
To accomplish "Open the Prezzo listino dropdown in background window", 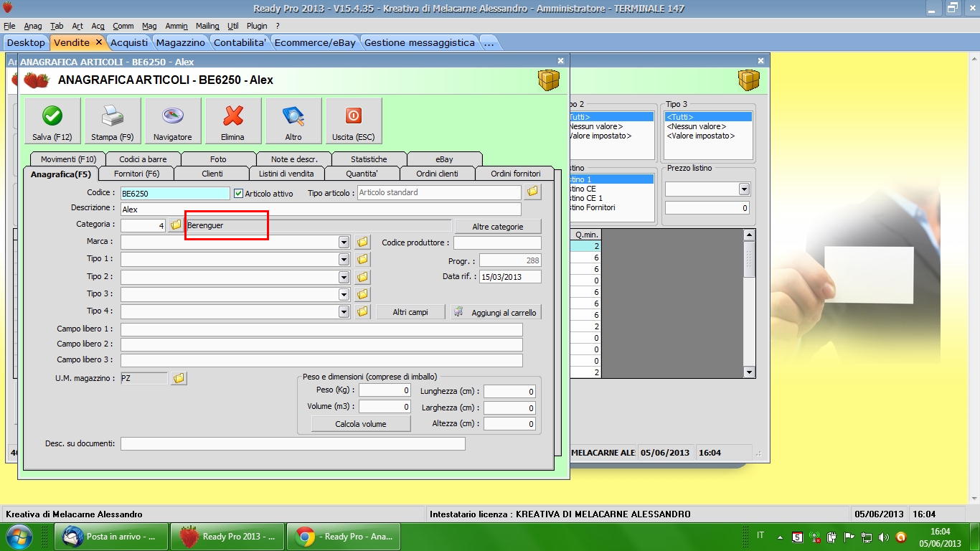I will 744,189.
